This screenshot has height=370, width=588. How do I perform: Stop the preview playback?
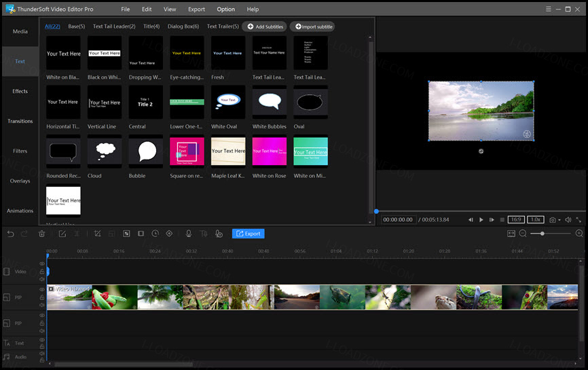(x=502, y=220)
